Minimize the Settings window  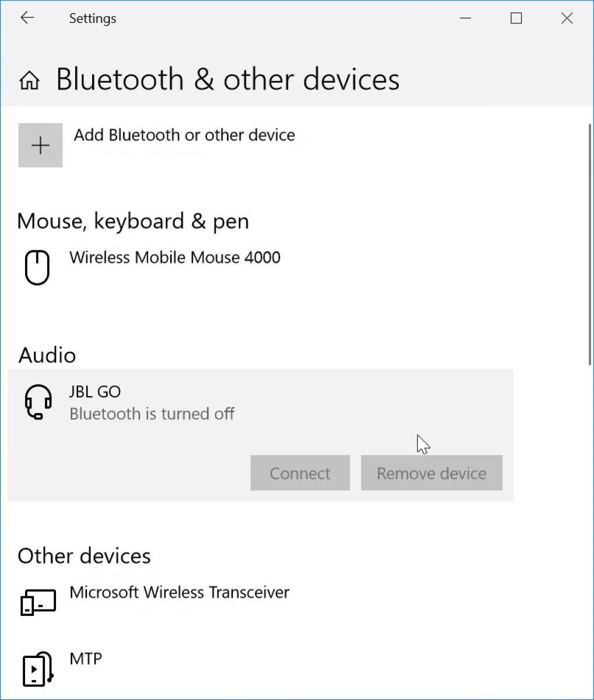pyautogui.click(x=465, y=18)
